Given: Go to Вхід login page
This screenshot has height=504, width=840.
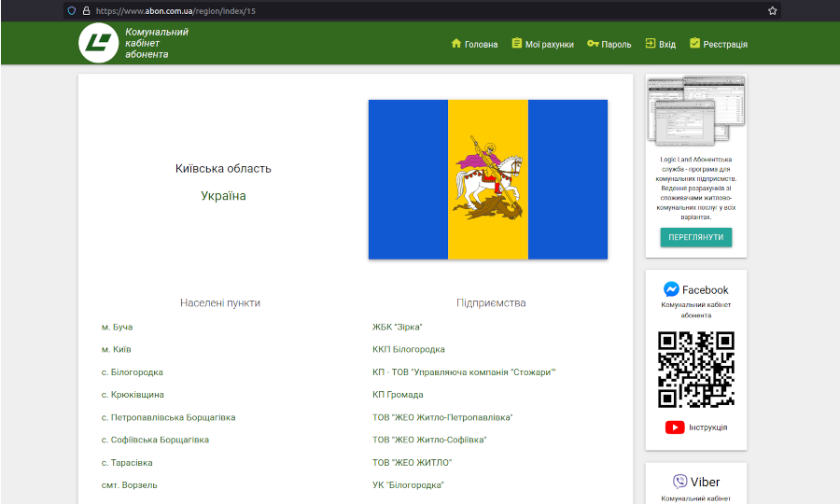Looking at the screenshot, I should [667, 45].
